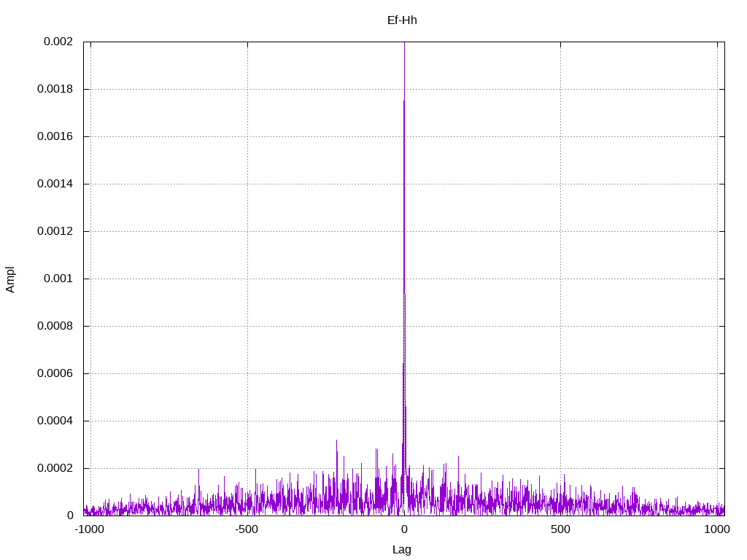Select the 'Lag' x-axis label
The width and height of the screenshot is (747, 560).
click(x=402, y=550)
